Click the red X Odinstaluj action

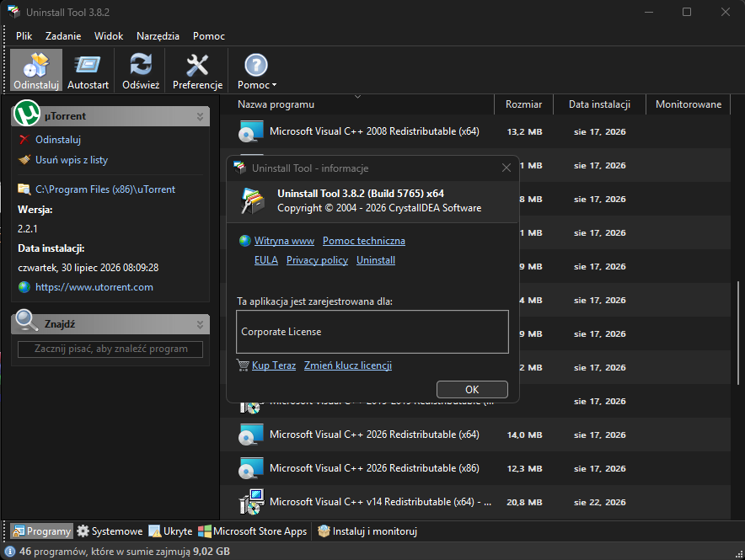24,140
